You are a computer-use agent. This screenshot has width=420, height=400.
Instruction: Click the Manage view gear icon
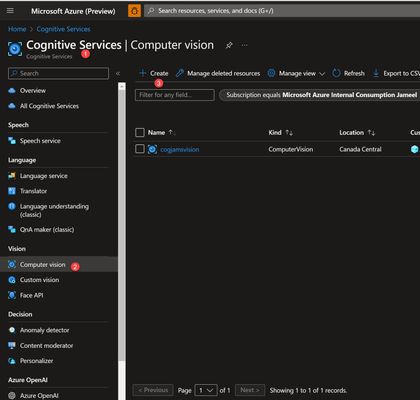(271, 73)
